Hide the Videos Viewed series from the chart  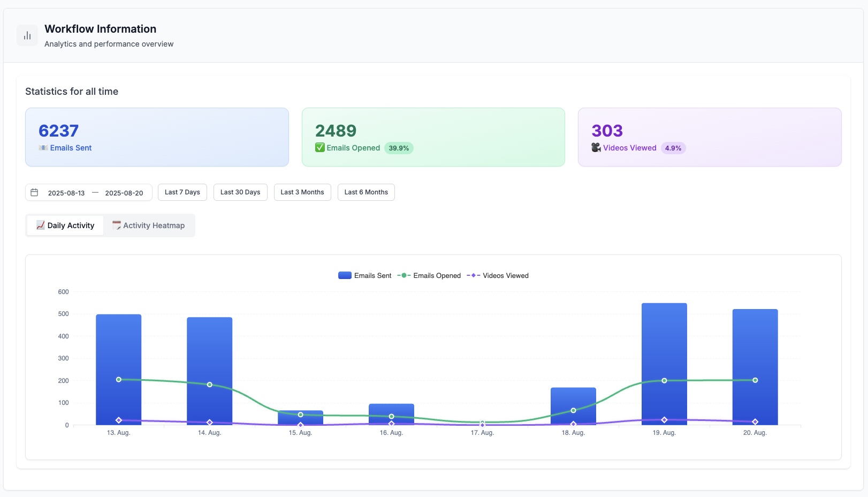coord(505,275)
